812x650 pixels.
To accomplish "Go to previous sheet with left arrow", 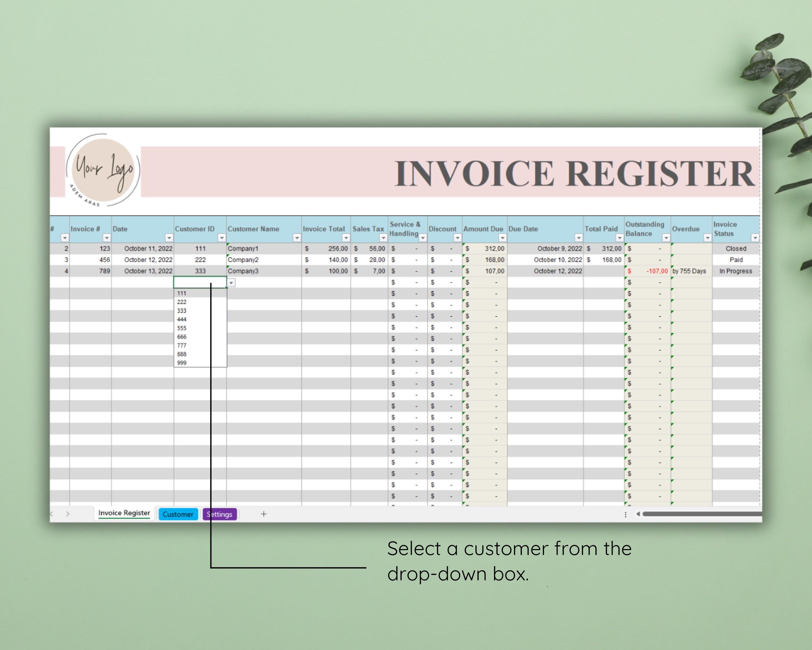I will coord(52,513).
